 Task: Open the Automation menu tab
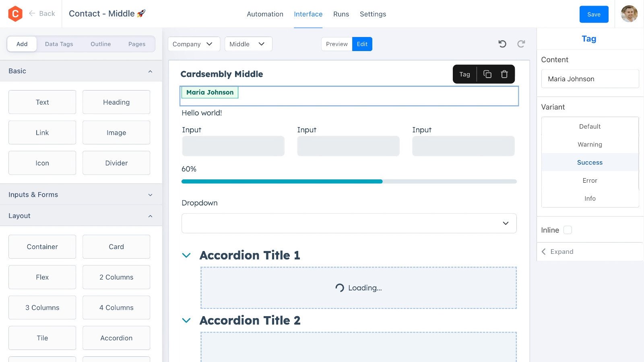(265, 14)
